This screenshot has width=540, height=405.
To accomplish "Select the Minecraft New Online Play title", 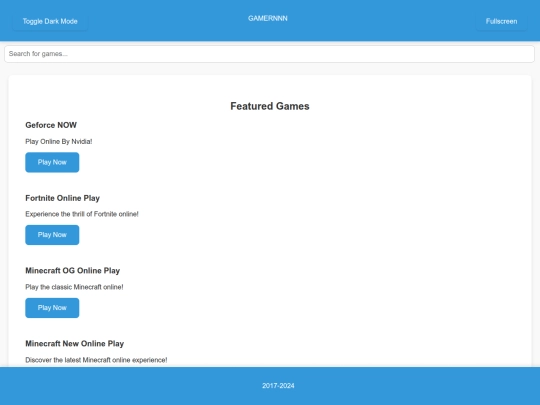I will (74, 344).
